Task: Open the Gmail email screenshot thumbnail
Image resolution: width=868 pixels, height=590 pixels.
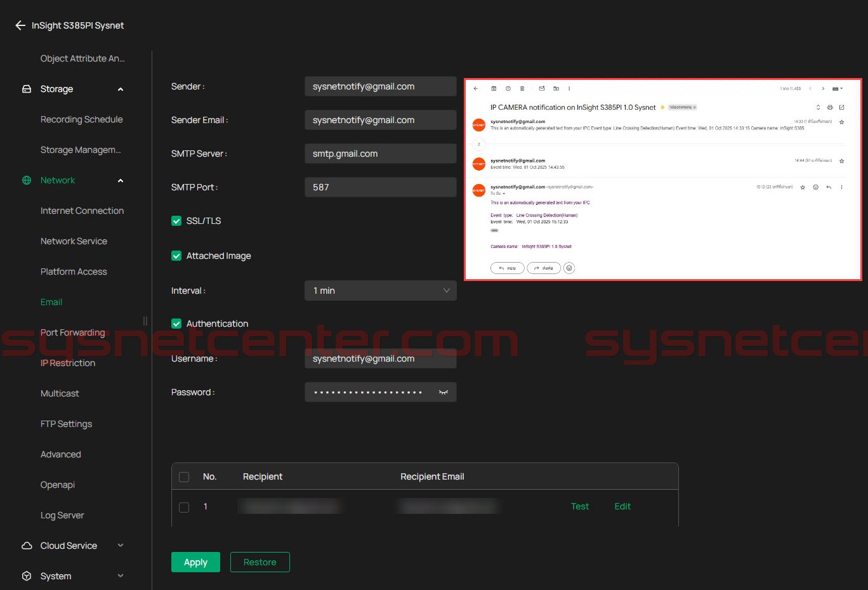Action: pyautogui.click(x=662, y=180)
